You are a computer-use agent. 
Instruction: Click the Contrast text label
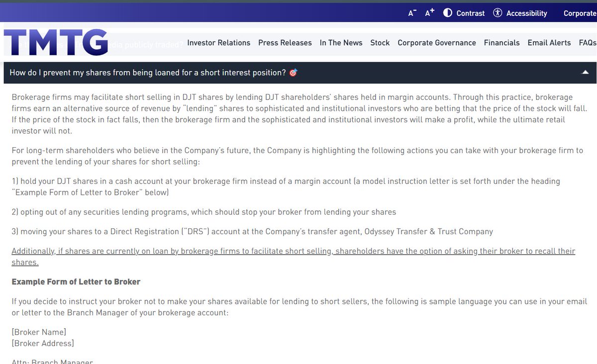(x=471, y=13)
